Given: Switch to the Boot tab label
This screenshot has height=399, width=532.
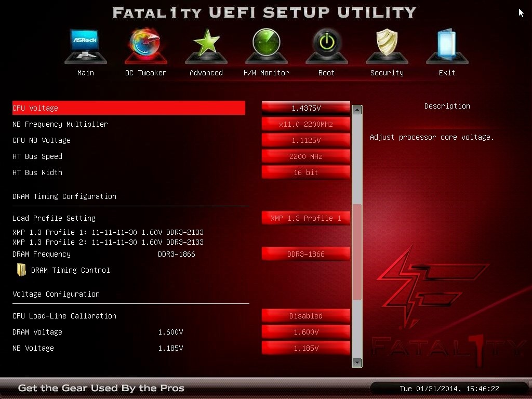Looking at the screenshot, I should [326, 73].
